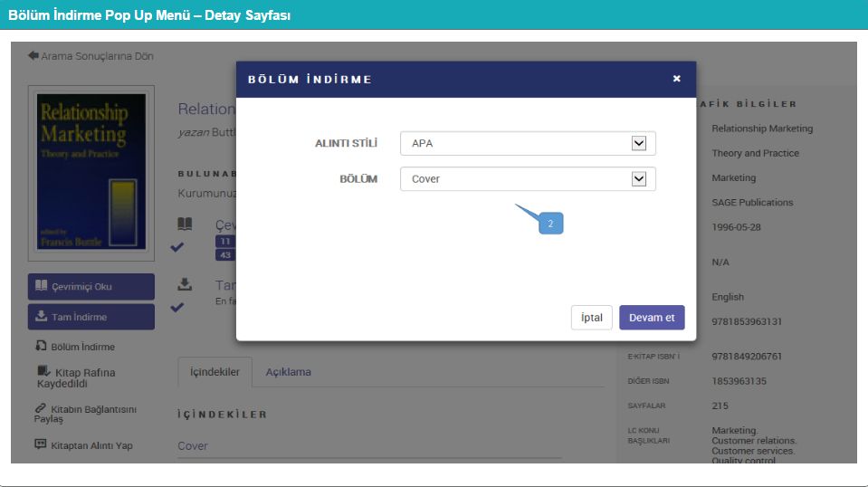The height and width of the screenshot is (487, 868).
Task: Click the N/A value in bibliographic info
Action: [x=720, y=263]
